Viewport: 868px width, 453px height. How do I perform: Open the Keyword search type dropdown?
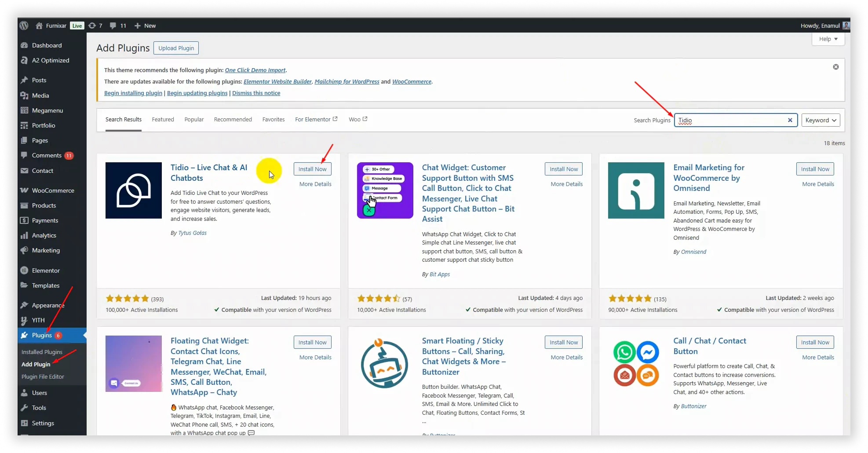click(821, 120)
